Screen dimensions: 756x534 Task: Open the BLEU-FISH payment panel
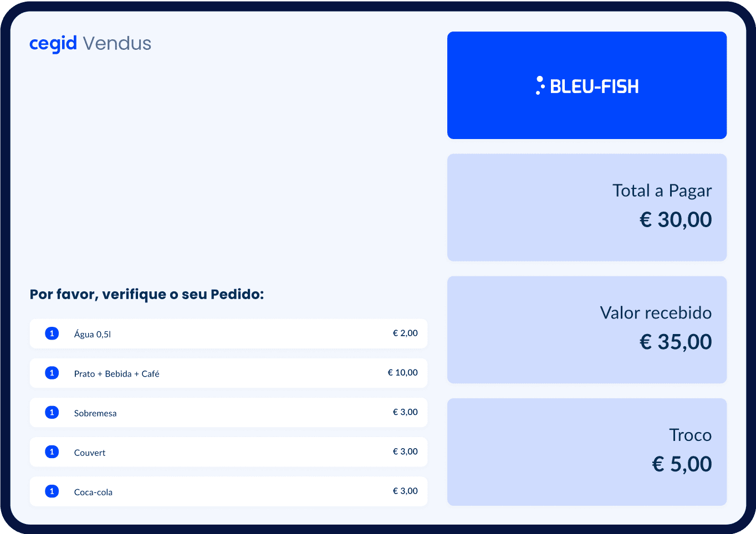(x=587, y=85)
